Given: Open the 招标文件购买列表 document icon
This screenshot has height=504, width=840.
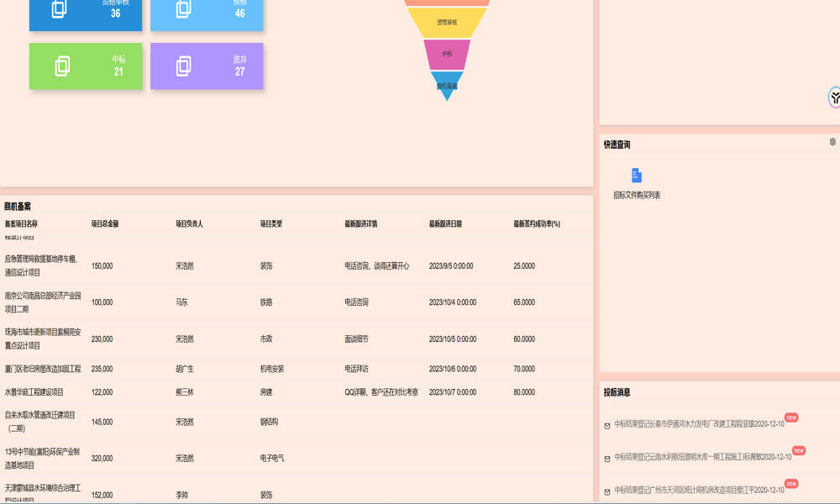Looking at the screenshot, I should (x=637, y=176).
